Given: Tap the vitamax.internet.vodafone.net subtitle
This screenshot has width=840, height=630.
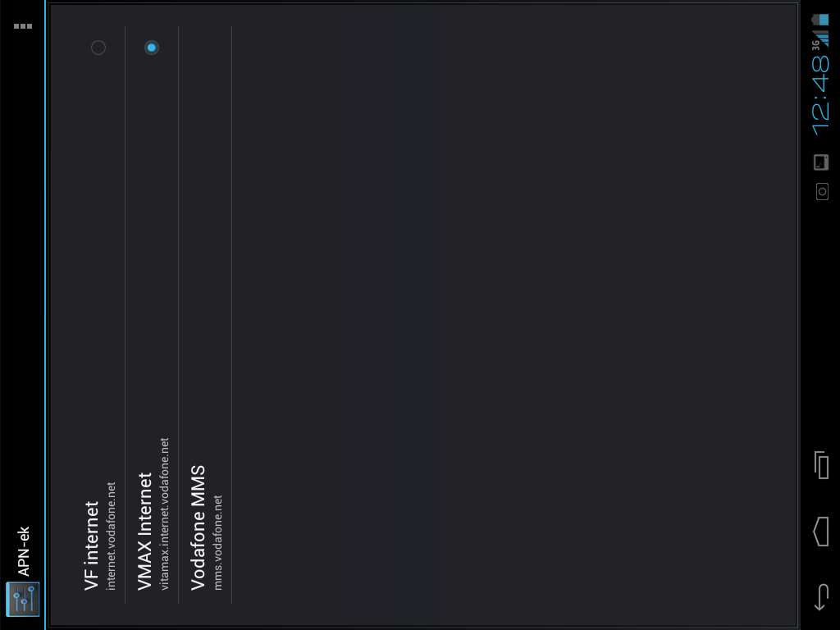Looking at the screenshot, I should (x=164, y=514).
